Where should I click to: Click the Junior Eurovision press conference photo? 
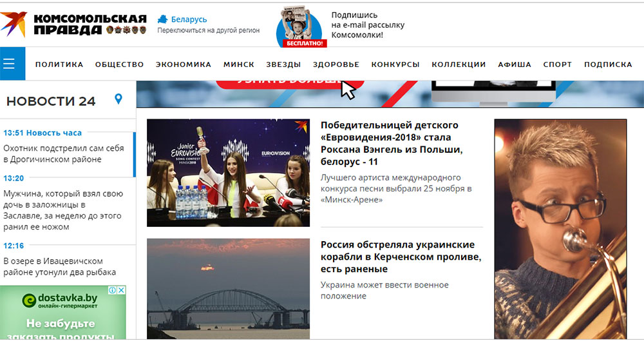229,173
